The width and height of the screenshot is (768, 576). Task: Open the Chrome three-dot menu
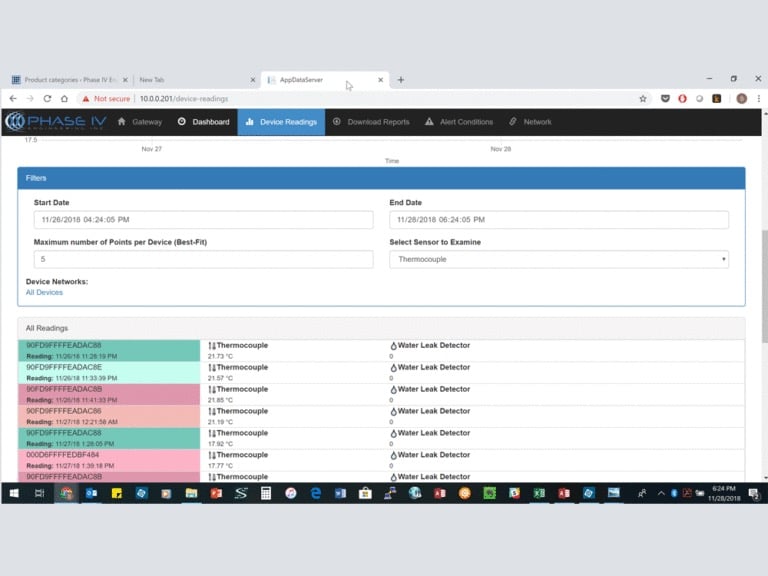(x=758, y=99)
